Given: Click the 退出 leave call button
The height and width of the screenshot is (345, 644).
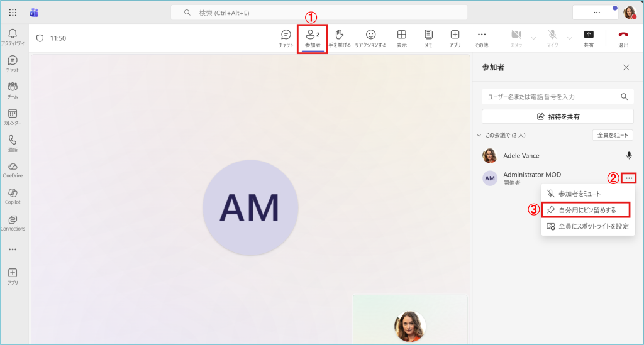Looking at the screenshot, I should [623, 38].
